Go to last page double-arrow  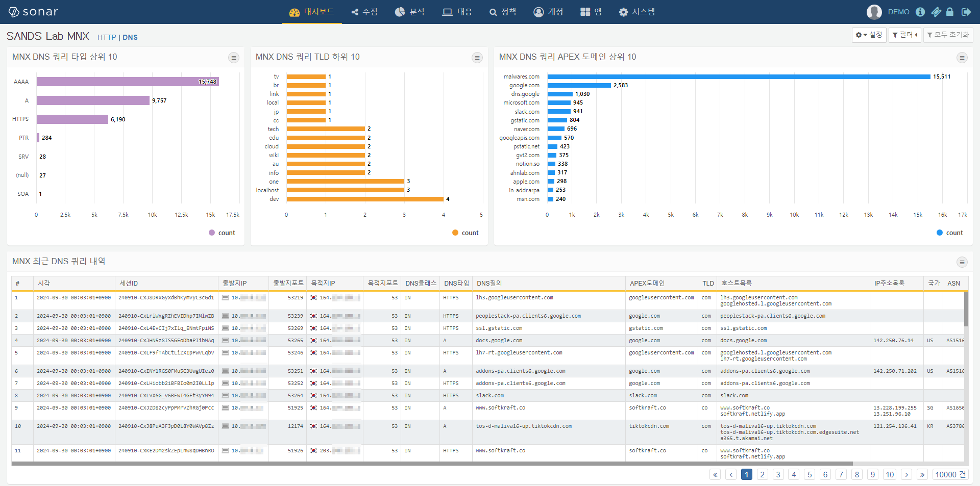click(x=922, y=474)
